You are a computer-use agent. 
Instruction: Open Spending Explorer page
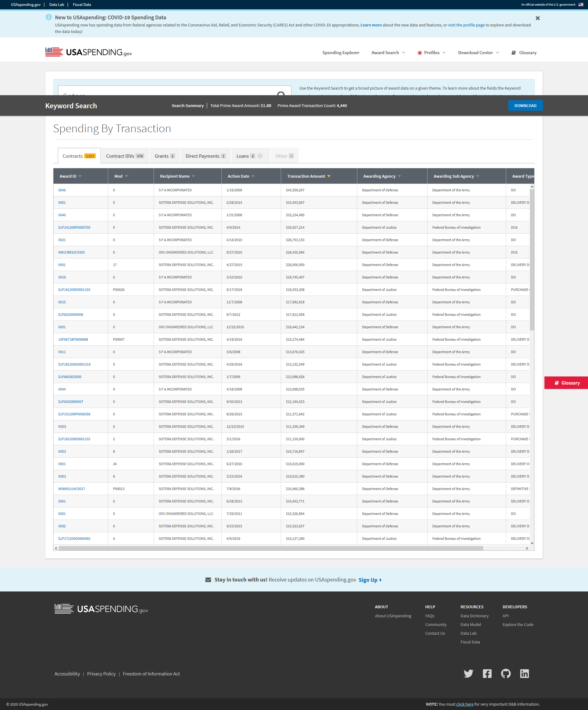340,53
